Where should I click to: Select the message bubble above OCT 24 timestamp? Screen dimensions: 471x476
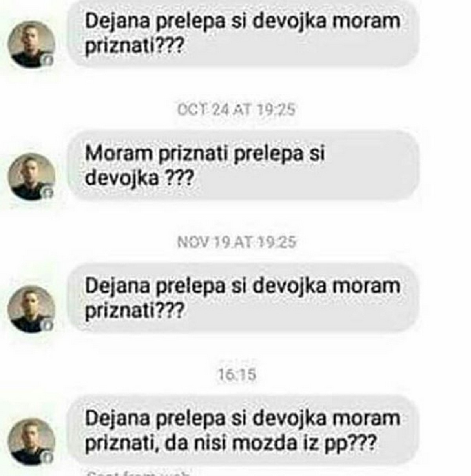(x=243, y=34)
